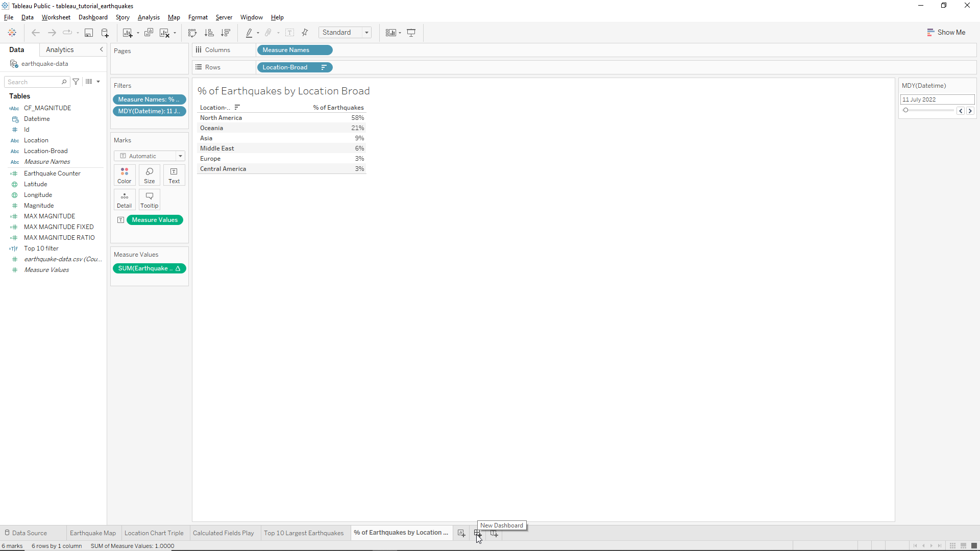Click the New Story tab icon

pos(494,533)
